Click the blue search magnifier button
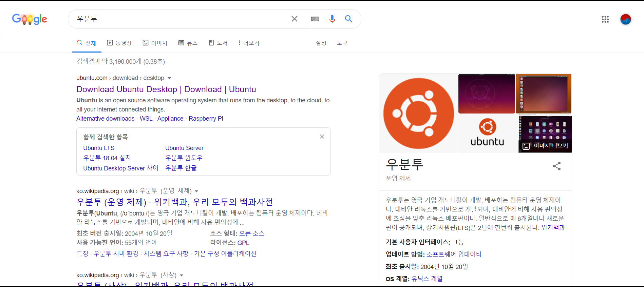Viewport: 644px width, 287px height. coord(348,19)
